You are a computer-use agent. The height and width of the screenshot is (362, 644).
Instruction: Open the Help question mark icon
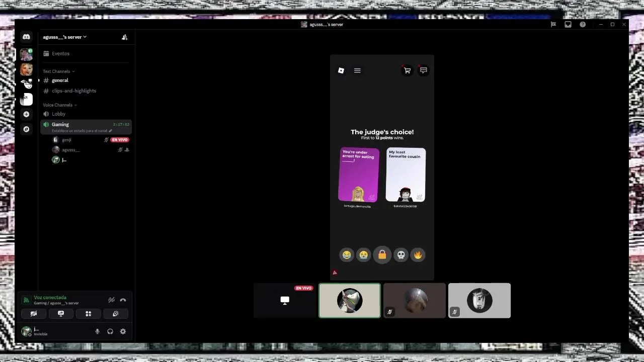[583, 24]
